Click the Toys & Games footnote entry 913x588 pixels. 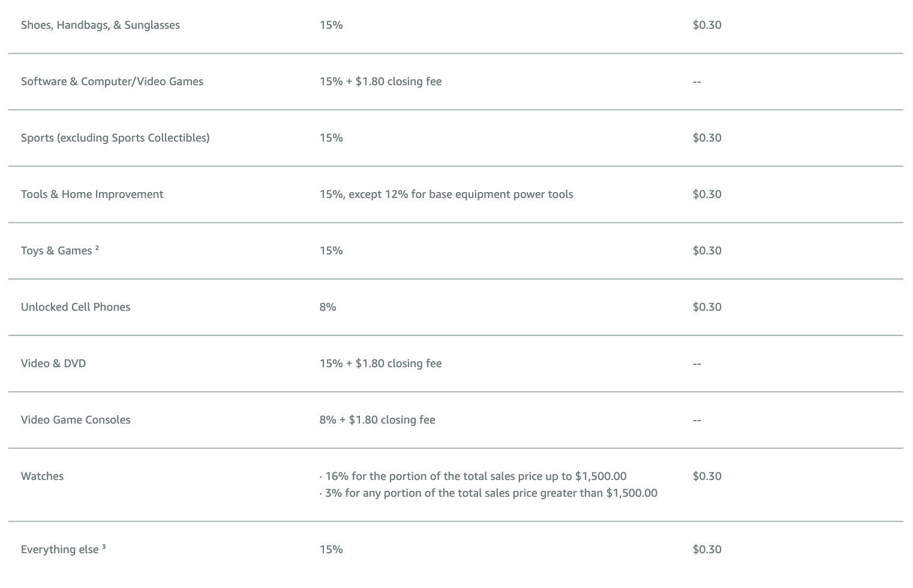coord(60,250)
